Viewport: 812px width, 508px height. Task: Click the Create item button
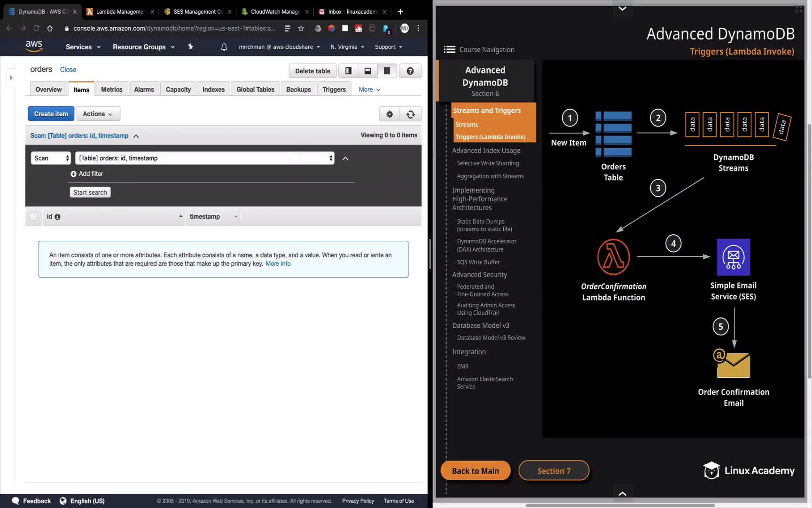coord(51,114)
